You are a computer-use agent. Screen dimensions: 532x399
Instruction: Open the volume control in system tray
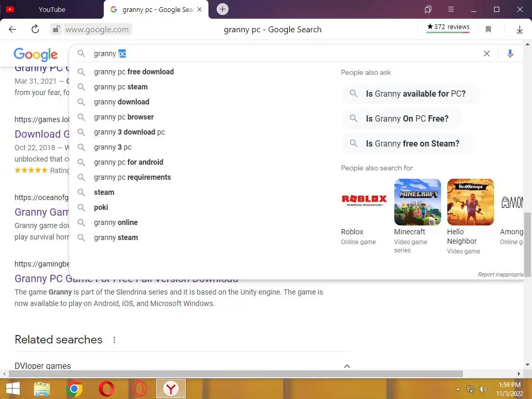[x=483, y=389]
